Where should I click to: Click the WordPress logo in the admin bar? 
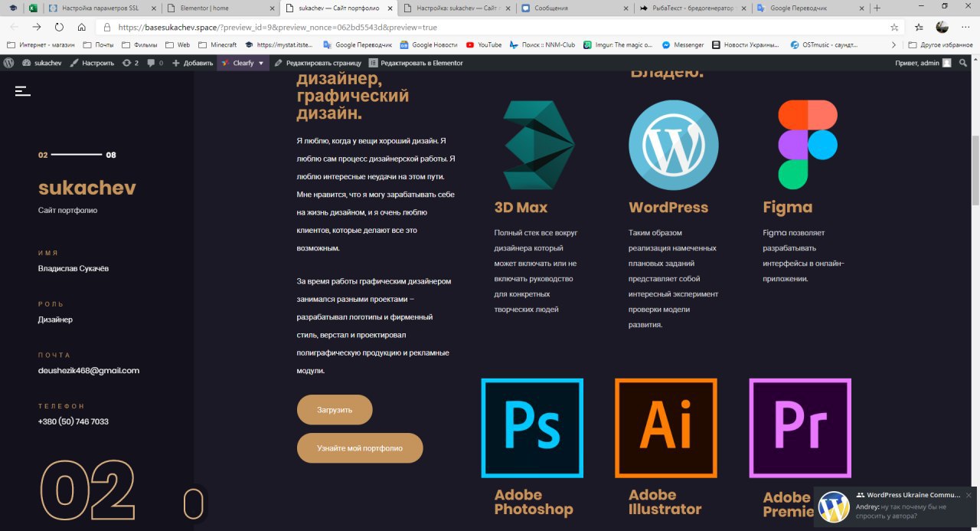9,63
